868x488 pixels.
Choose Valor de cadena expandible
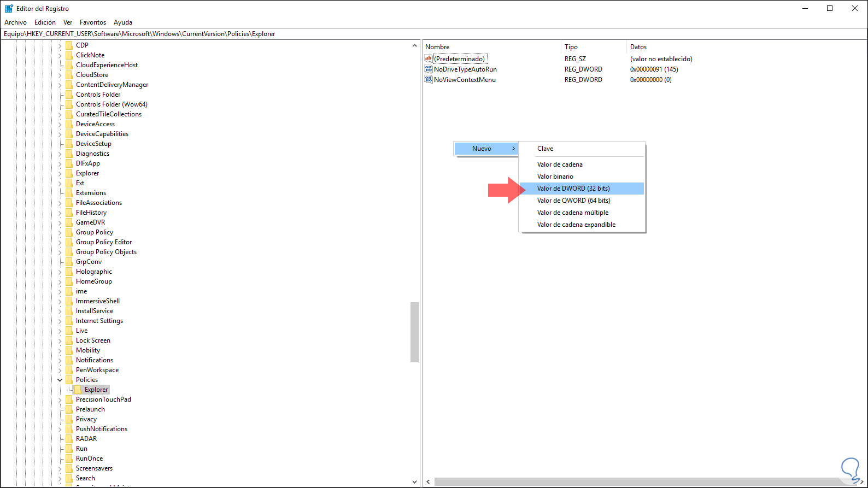click(x=582, y=225)
